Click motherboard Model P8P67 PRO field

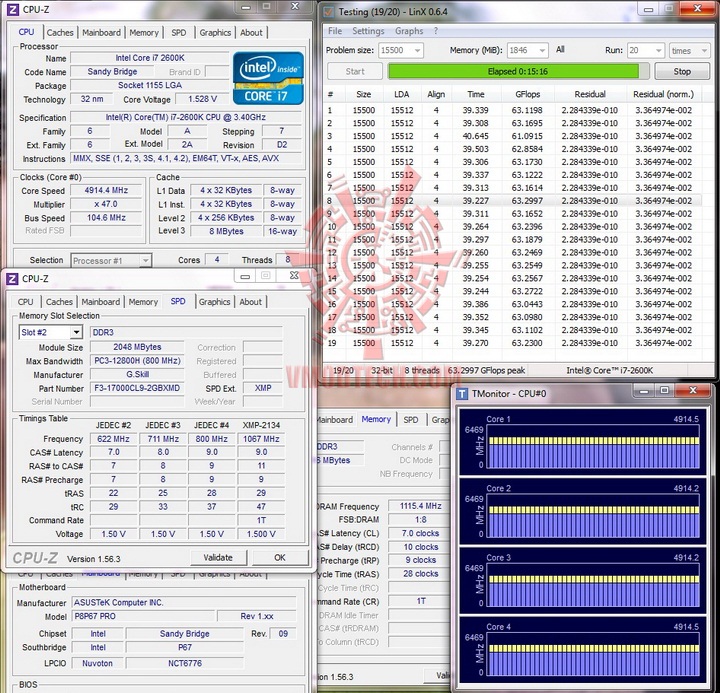point(144,616)
